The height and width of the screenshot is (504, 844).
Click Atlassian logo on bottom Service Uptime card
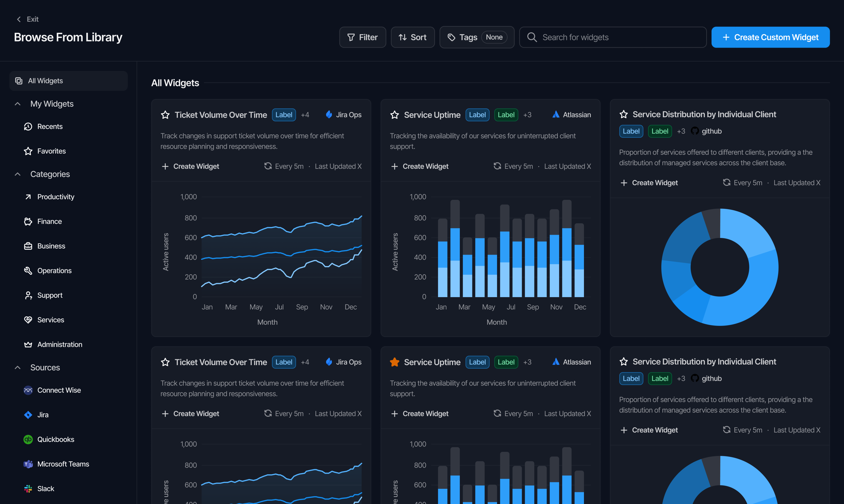pyautogui.click(x=556, y=362)
